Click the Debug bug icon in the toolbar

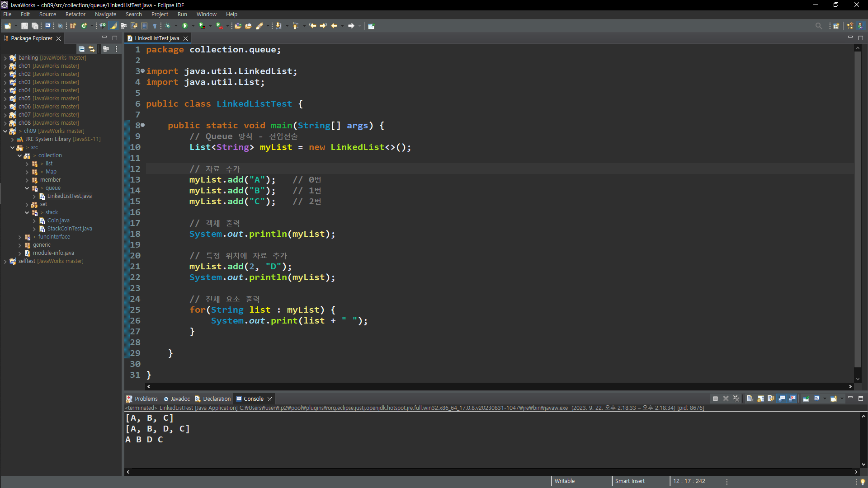168,26
